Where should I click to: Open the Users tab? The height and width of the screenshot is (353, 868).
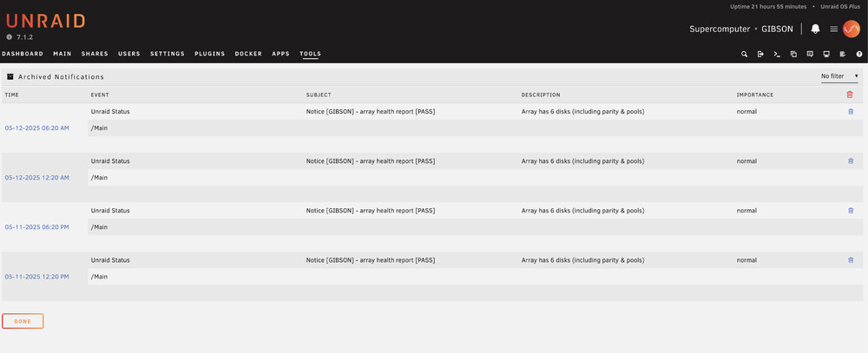point(129,54)
